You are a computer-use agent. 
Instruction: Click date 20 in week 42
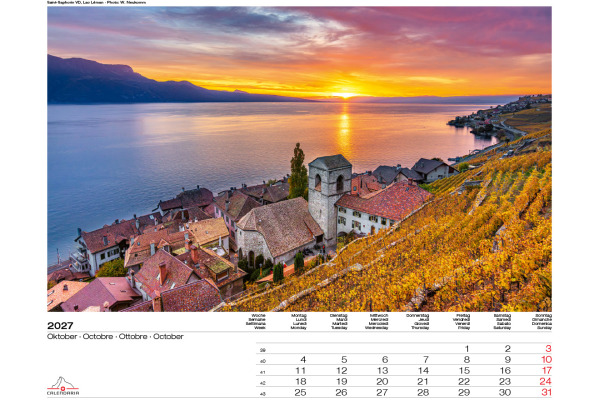[x=382, y=382]
